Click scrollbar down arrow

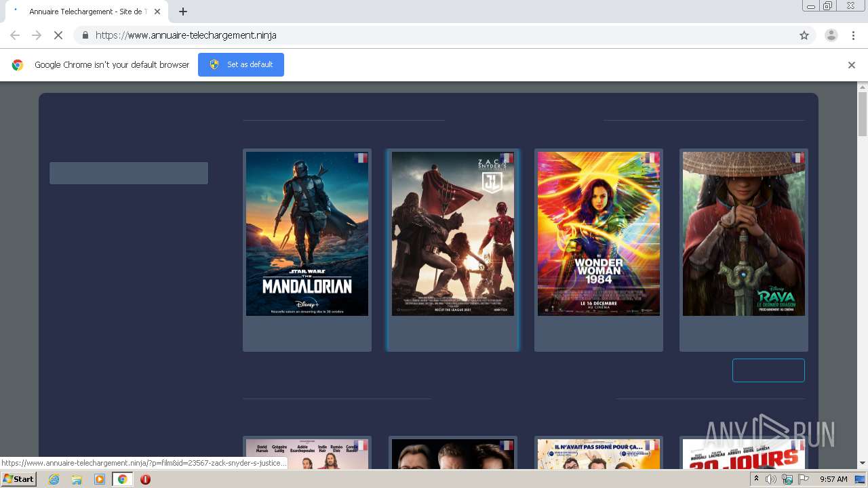pyautogui.click(x=863, y=464)
